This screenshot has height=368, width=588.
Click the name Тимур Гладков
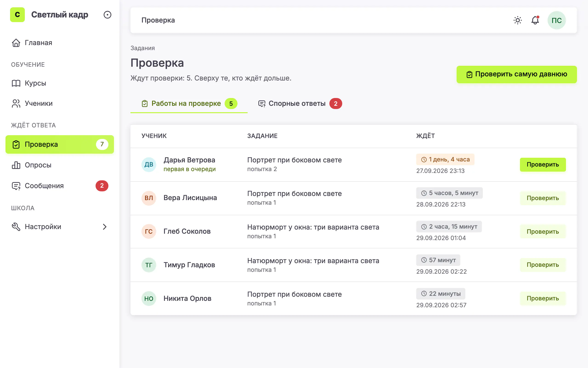click(x=189, y=265)
